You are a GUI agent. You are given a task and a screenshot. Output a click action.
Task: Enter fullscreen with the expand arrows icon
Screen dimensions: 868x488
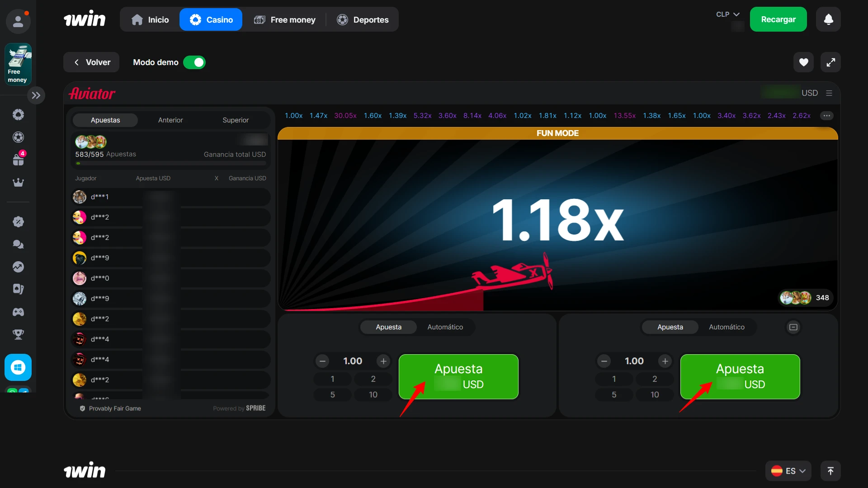[x=830, y=62]
